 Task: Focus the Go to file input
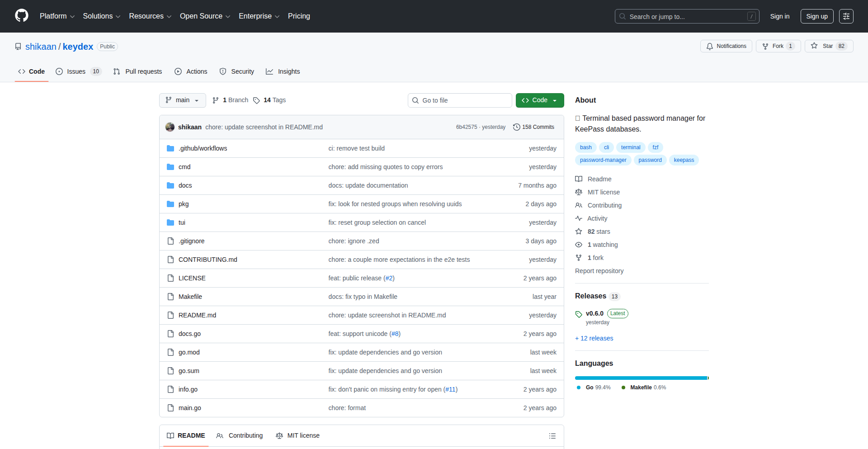pyautogui.click(x=464, y=100)
